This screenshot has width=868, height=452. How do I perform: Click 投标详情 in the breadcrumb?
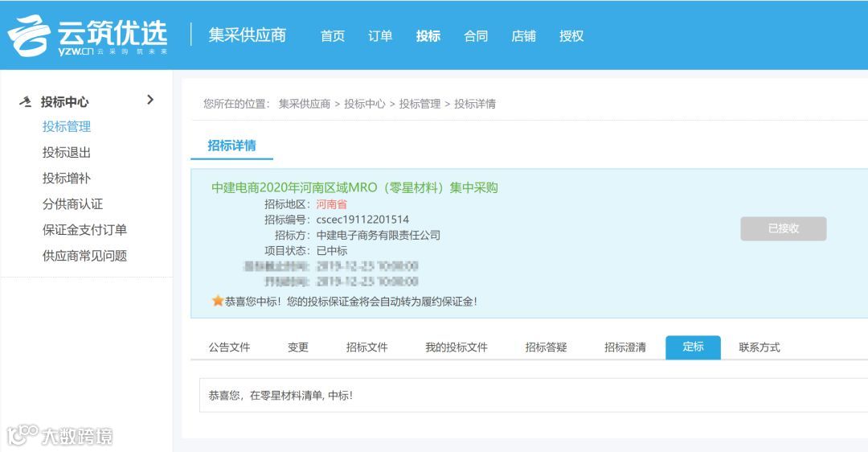click(x=475, y=104)
